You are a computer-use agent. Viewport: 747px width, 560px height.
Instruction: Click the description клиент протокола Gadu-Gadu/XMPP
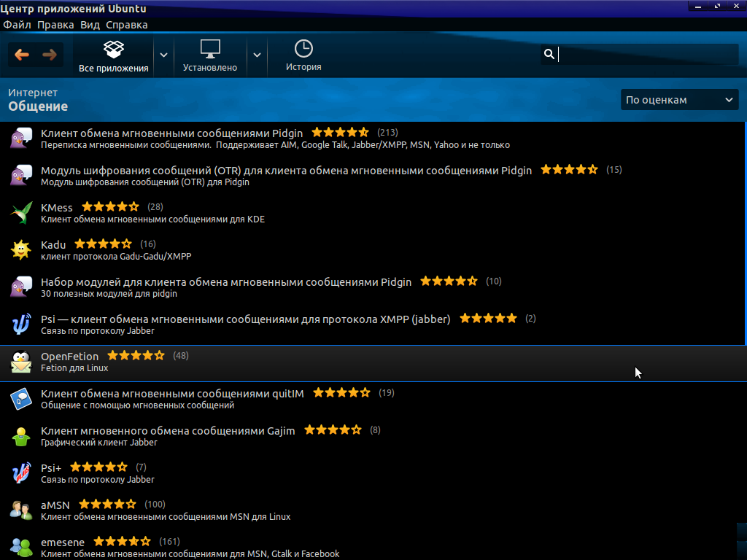tap(116, 256)
